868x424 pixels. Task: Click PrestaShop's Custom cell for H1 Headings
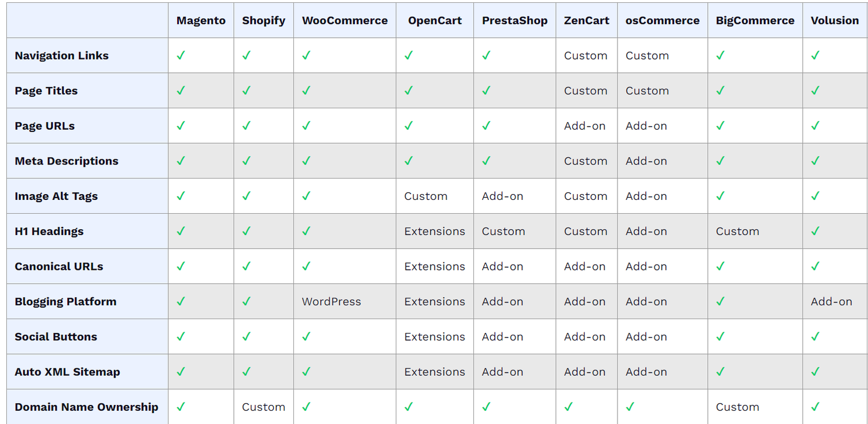pyautogui.click(x=503, y=231)
